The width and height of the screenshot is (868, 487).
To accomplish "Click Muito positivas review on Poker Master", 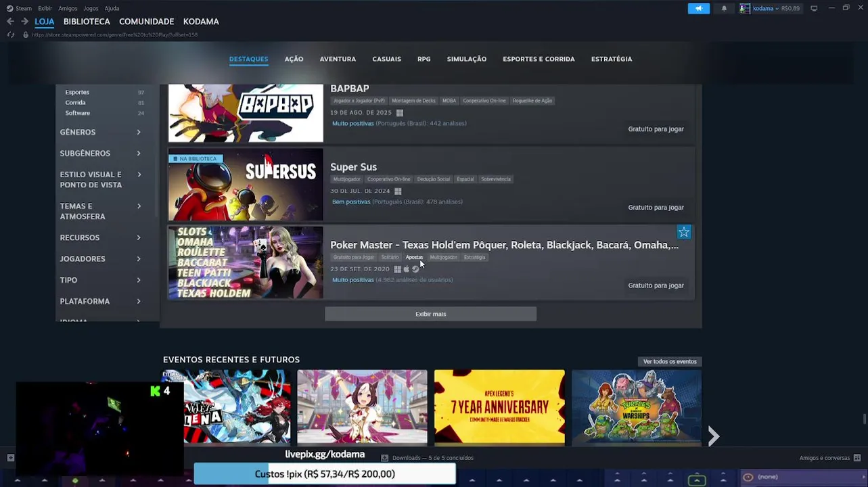I will point(352,280).
